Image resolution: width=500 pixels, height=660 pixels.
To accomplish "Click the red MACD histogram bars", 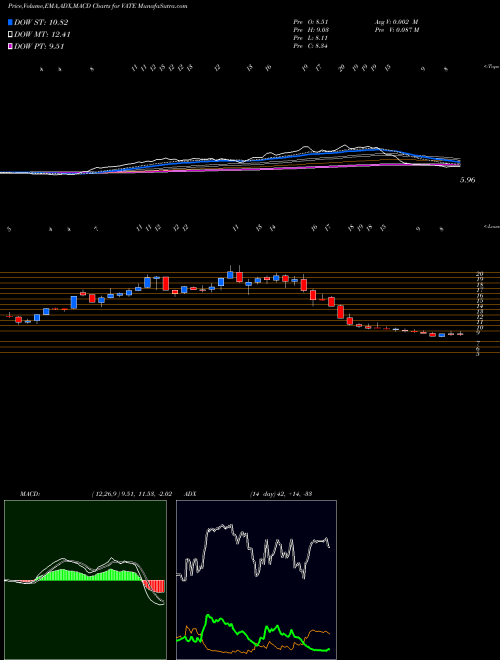I will coord(154,586).
